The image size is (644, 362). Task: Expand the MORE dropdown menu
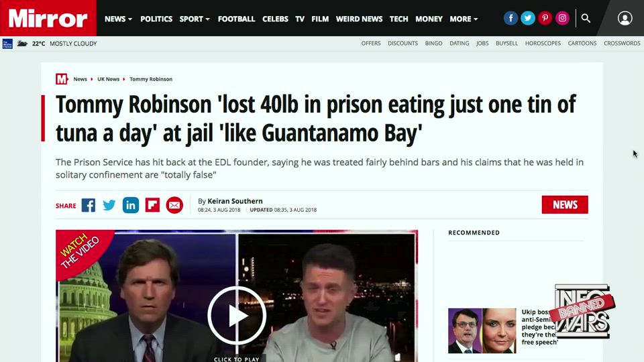click(464, 19)
